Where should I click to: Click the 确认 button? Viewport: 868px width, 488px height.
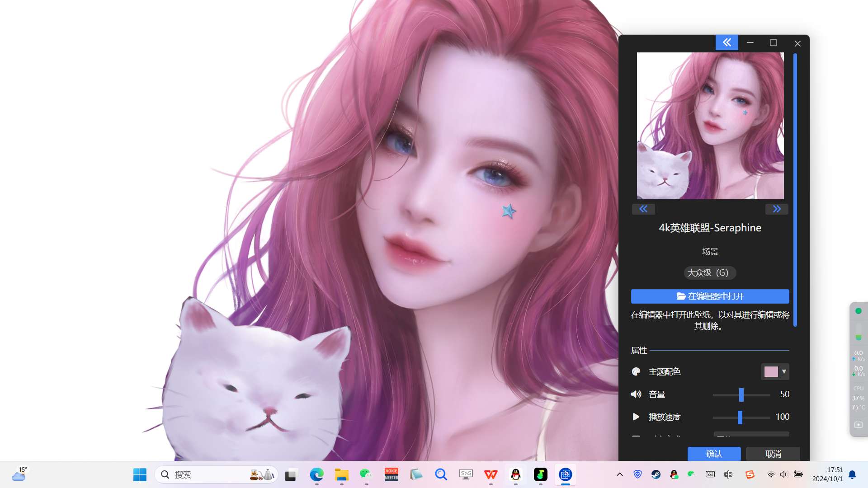click(x=714, y=454)
